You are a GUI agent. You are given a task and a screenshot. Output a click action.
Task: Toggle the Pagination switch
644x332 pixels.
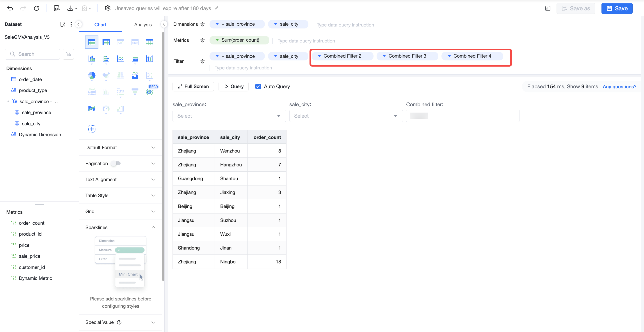click(116, 163)
